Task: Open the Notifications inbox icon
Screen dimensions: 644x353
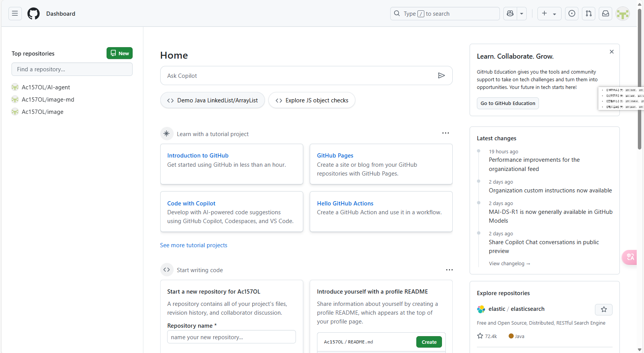Action: point(605,13)
